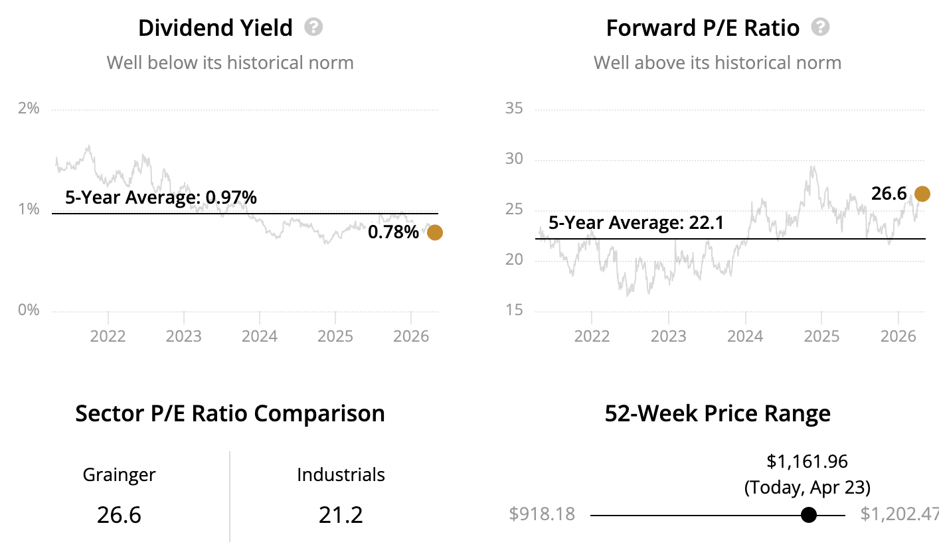Click the 0.78% current dividend yield label

tap(393, 232)
